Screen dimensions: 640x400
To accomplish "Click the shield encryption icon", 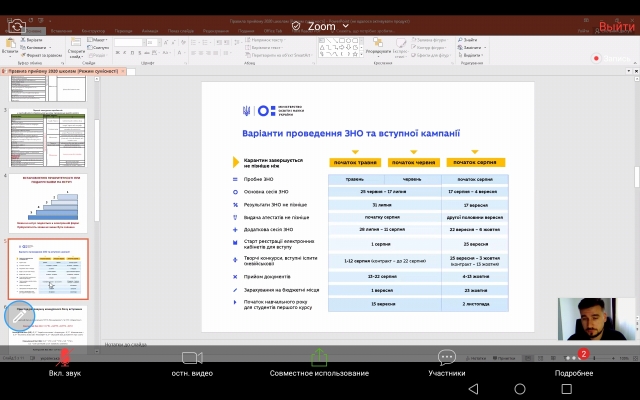I will (296, 26).
